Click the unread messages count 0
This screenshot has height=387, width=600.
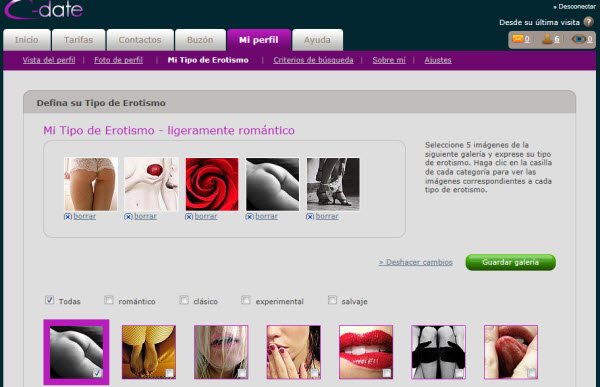(x=527, y=39)
